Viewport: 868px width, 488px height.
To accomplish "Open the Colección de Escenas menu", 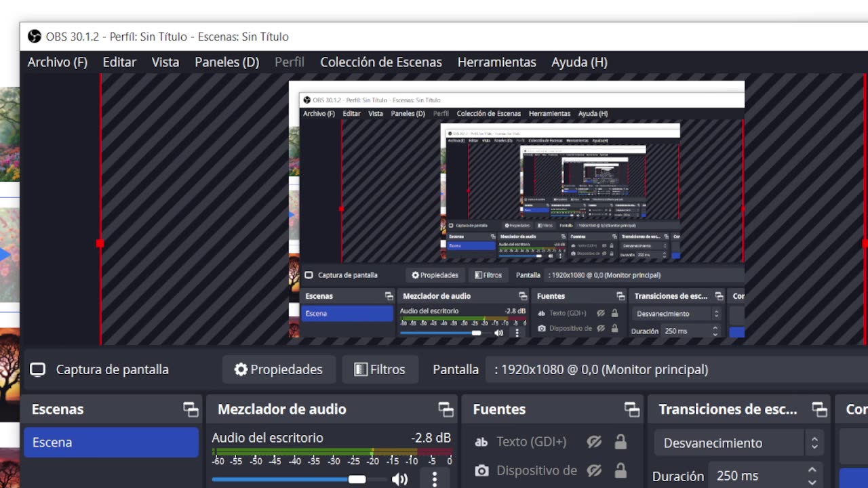I will tap(381, 62).
